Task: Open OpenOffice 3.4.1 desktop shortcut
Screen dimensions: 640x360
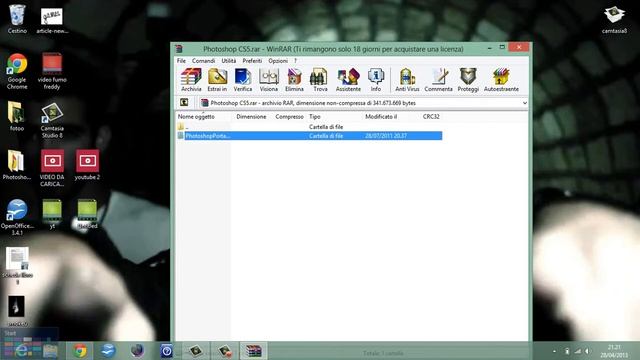Action: 17,217
